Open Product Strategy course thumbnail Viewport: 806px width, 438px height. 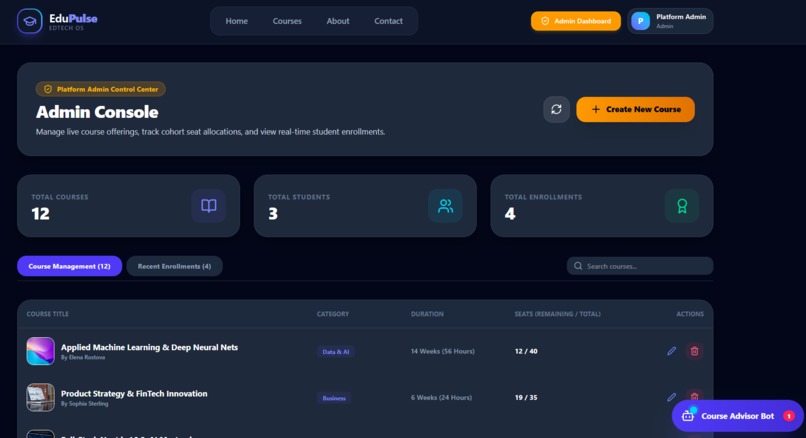tap(41, 397)
